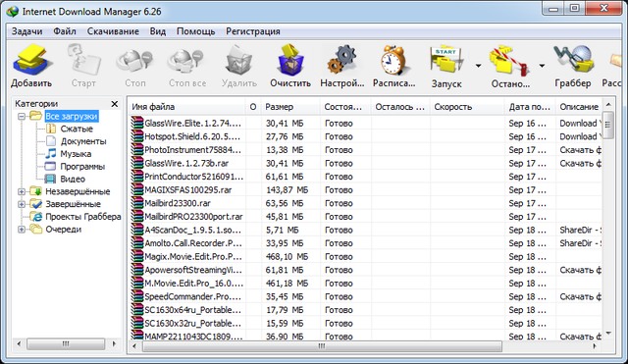Sort by Скорость column header
628x364 pixels.
[467, 107]
